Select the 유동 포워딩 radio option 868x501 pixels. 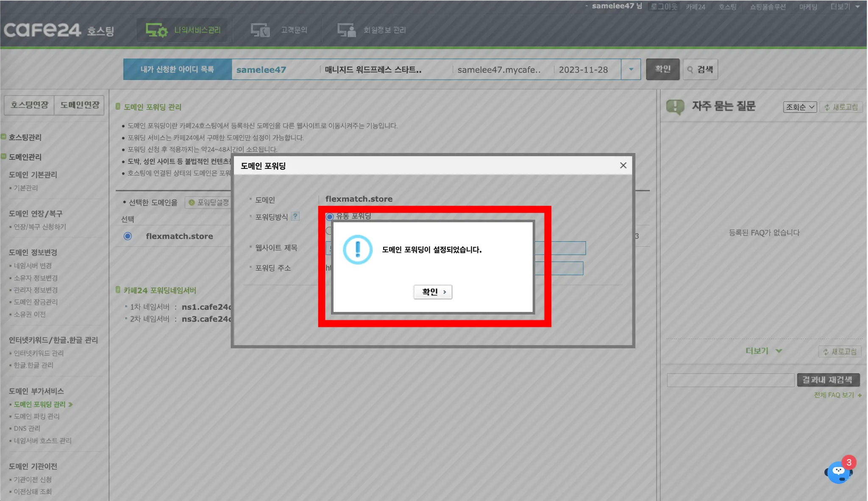click(x=330, y=216)
